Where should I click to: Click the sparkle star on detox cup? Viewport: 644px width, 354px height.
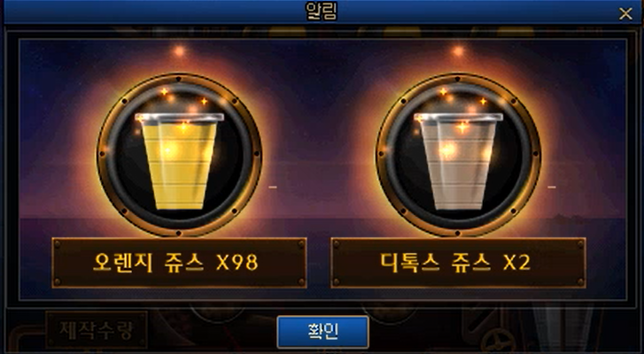[x=462, y=127]
